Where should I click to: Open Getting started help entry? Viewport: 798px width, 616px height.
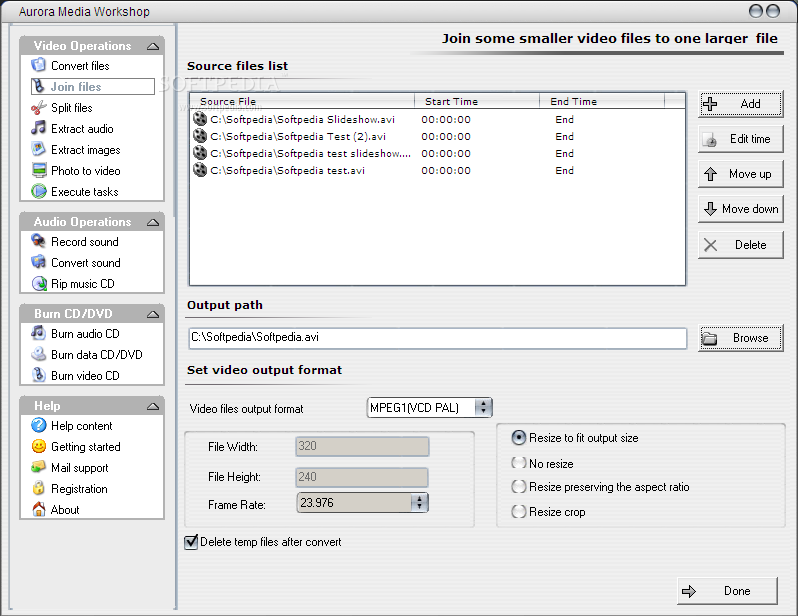tap(86, 446)
